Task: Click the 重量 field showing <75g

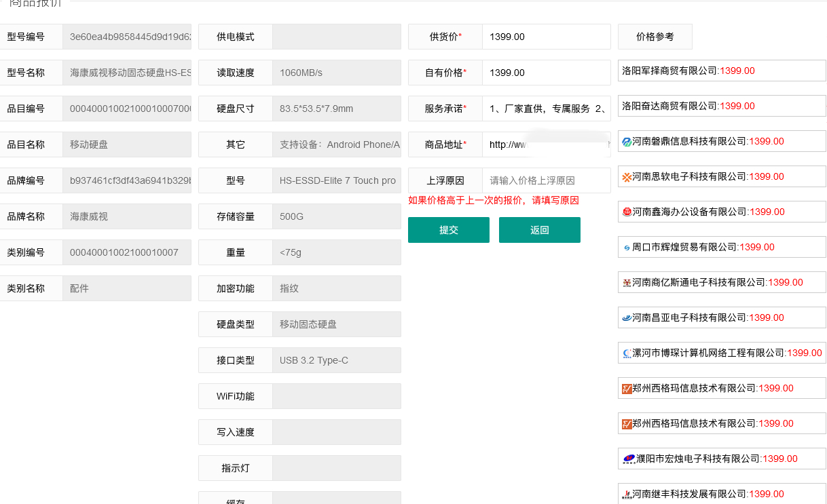Action: point(337,252)
